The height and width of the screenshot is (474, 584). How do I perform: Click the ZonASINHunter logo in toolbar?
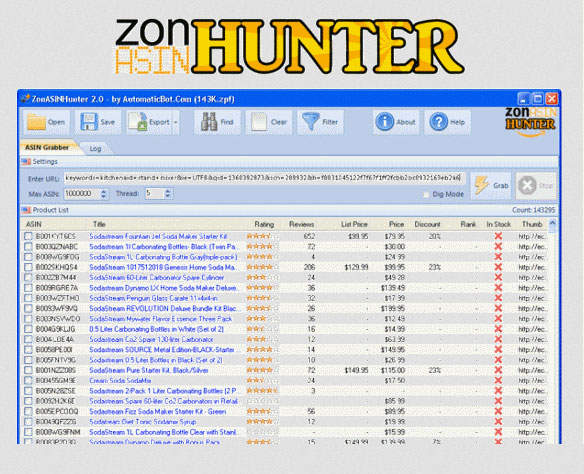[x=530, y=121]
